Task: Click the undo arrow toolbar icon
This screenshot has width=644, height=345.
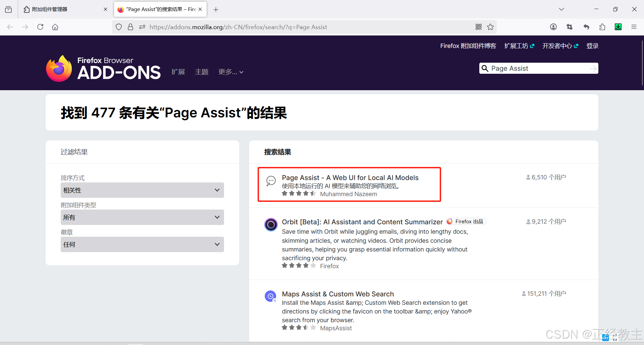Action: tap(586, 27)
